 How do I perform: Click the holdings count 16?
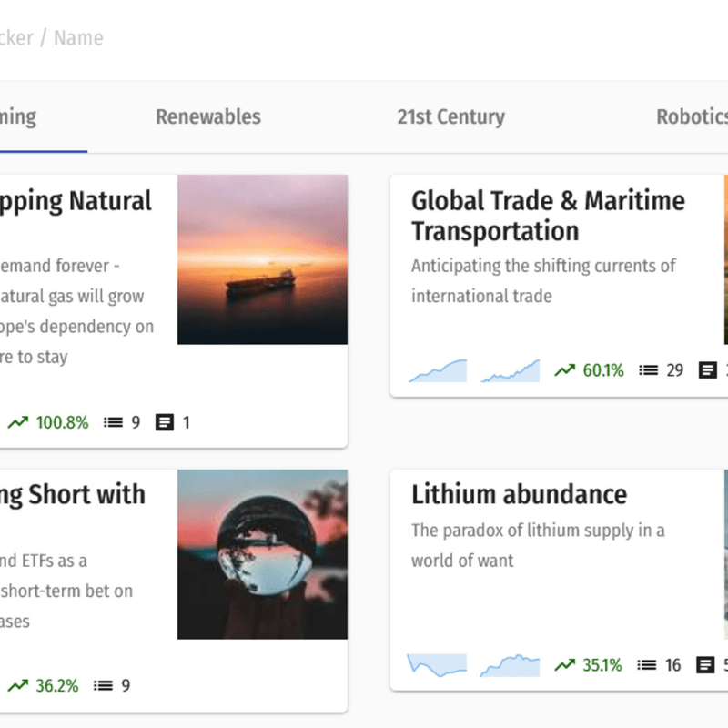672,665
